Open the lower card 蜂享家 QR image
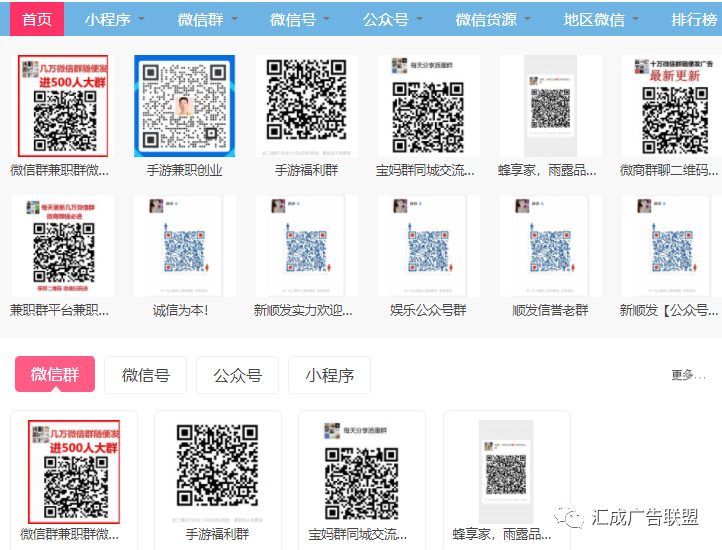Viewport: 722px width, 550px height. [x=506, y=472]
